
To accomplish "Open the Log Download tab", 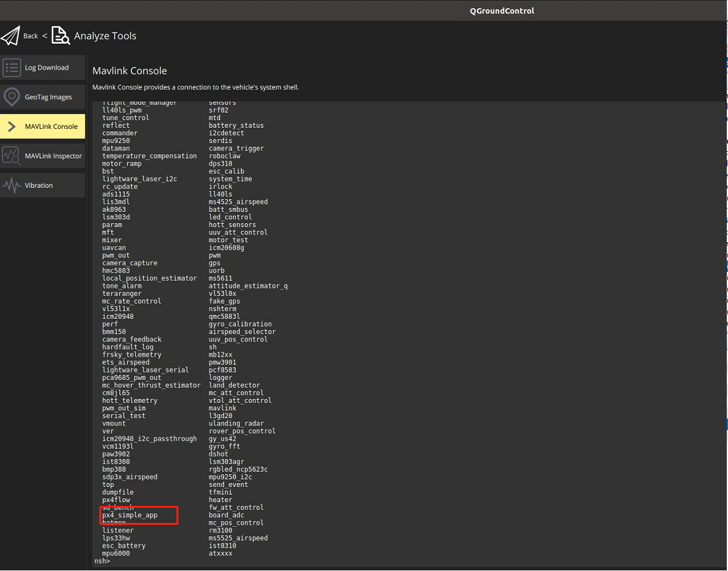I will pyautogui.click(x=43, y=67).
